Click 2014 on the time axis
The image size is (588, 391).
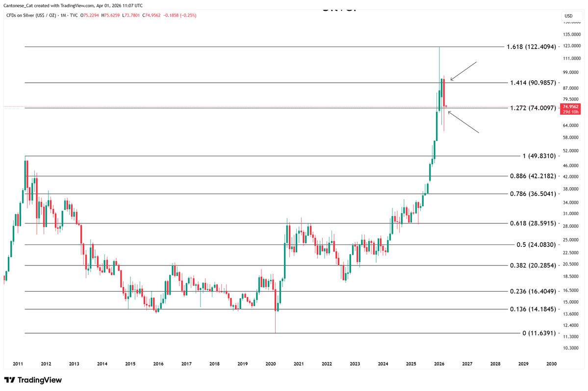[102, 364]
